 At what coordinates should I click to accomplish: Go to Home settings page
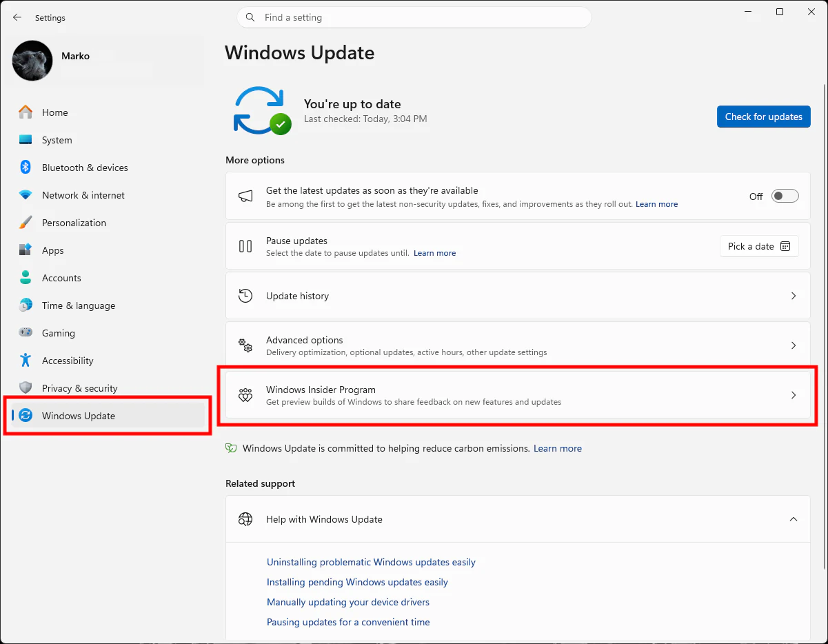pyautogui.click(x=55, y=112)
